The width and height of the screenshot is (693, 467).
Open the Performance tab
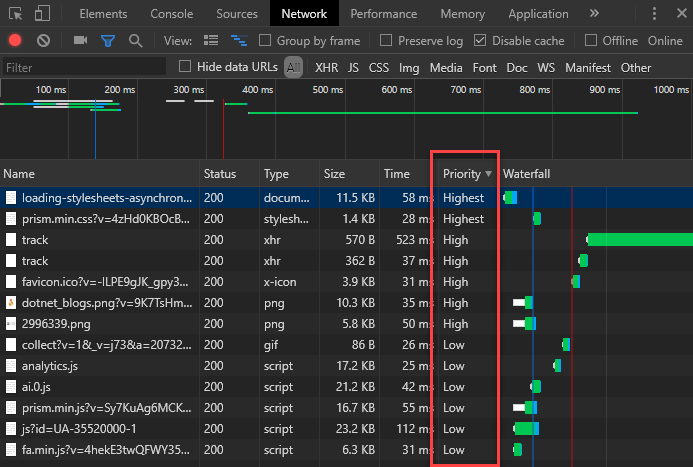point(384,14)
